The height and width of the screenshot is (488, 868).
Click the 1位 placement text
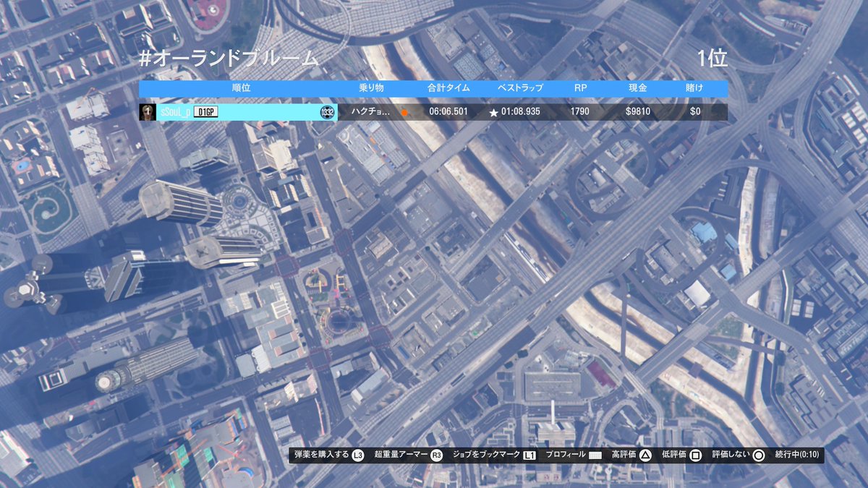[712, 59]
